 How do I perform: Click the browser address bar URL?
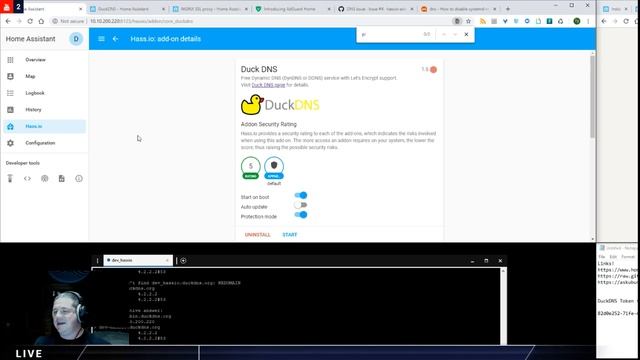(x=141, y=21)
